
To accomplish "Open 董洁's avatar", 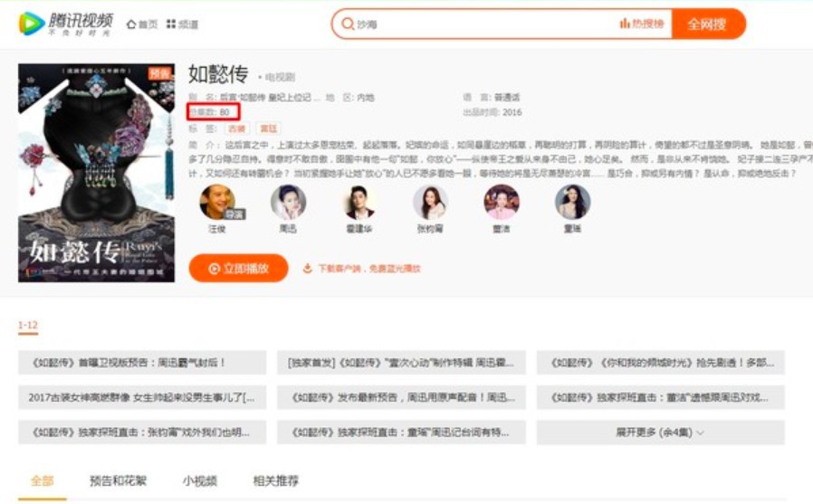I will [x=502, y=202].
